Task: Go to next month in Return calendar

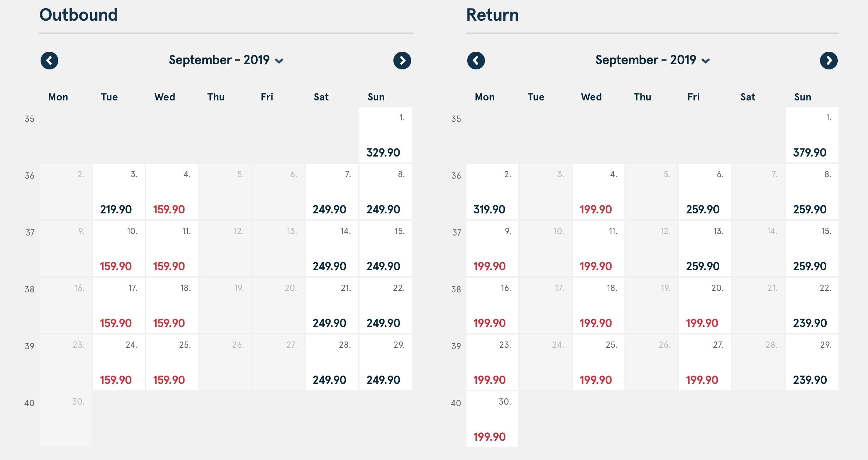Action: (829, 61)
